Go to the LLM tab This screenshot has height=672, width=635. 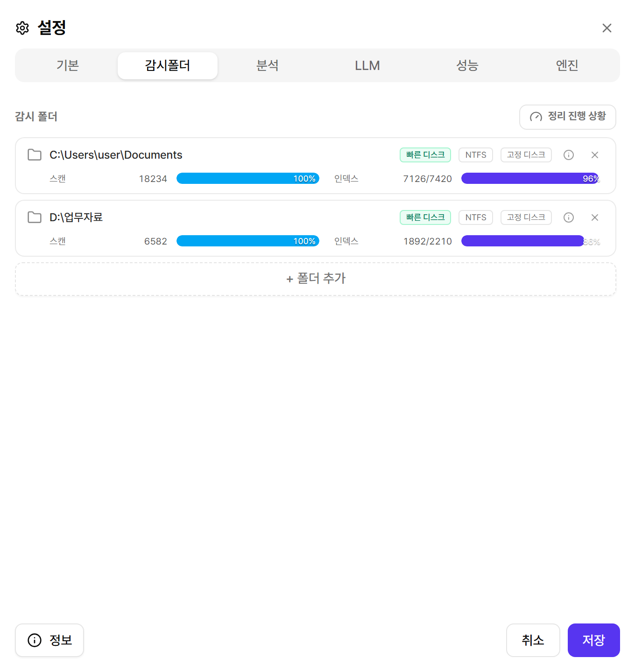[367, 65]
